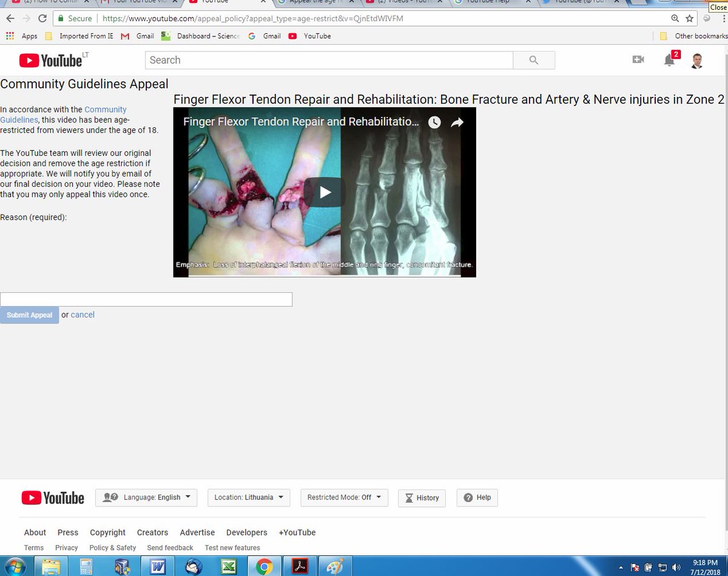Open the Community Guidelines link
Image resolution: width=728 pixels, height=576 pixels.
pos(64,115)
